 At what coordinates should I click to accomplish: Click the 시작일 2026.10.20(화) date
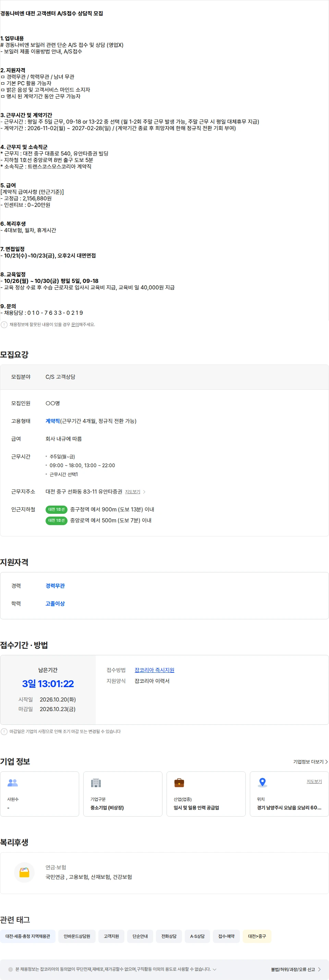coord(58,699)
